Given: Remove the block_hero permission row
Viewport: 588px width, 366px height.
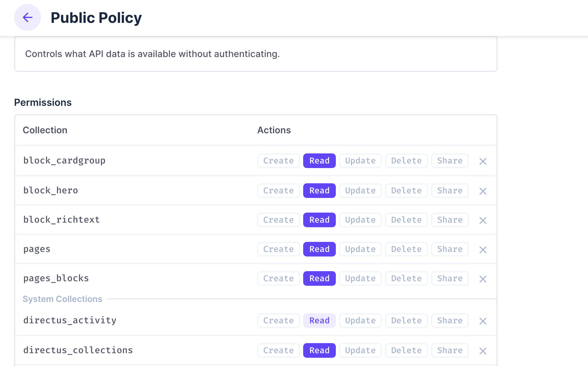Looking at the screenshot, I should click(x=483, y=191).
